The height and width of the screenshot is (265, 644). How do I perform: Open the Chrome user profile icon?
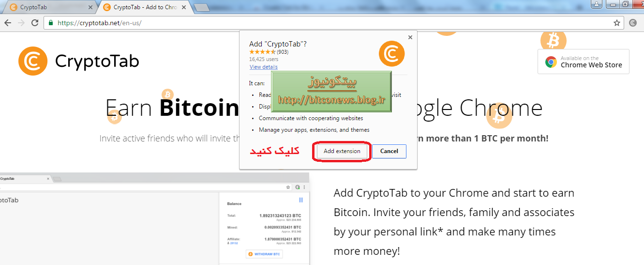tap(597, 4)
